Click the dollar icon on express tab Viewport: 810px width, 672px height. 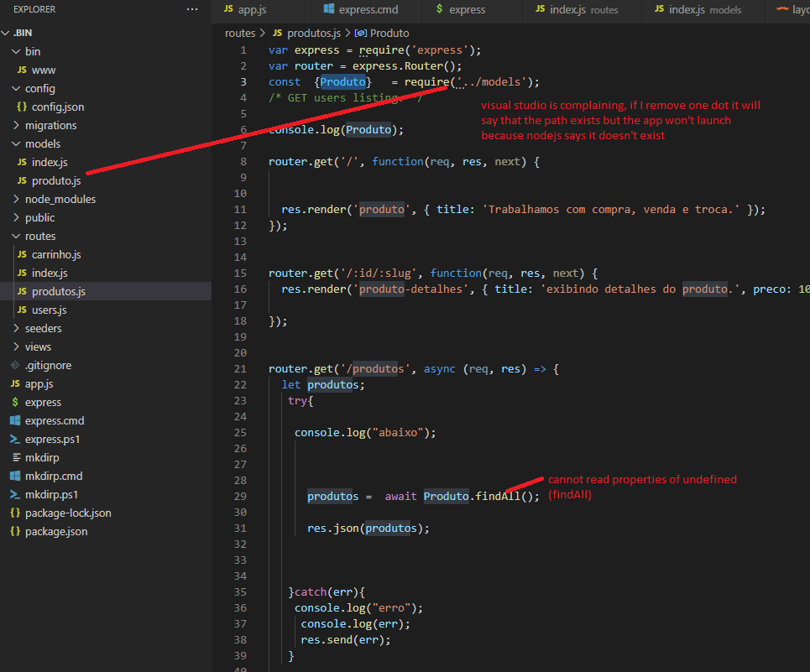tap(439, 8)
